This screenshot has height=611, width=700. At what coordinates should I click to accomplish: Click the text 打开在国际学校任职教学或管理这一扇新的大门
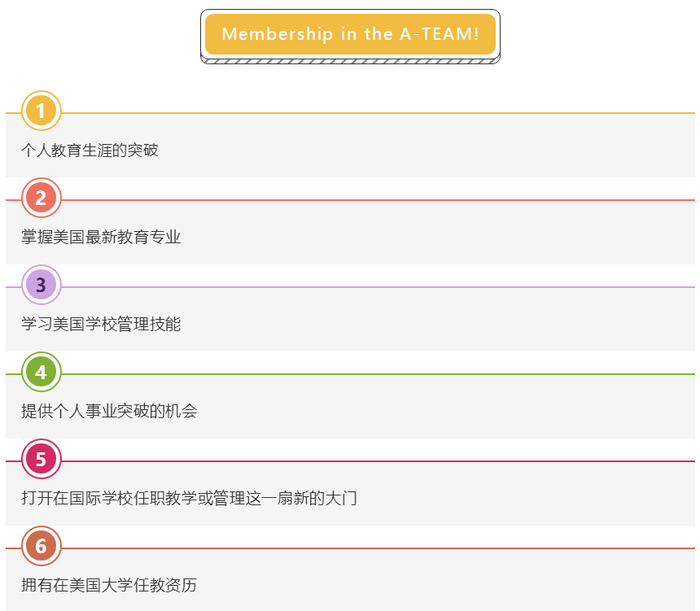click(x=189, y=499)
